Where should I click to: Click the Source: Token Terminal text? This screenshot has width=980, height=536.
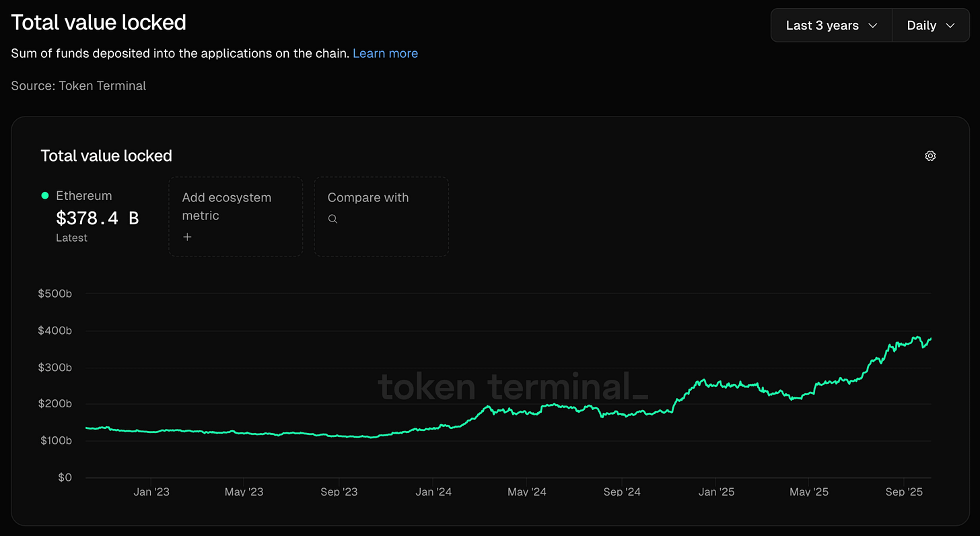79,86
